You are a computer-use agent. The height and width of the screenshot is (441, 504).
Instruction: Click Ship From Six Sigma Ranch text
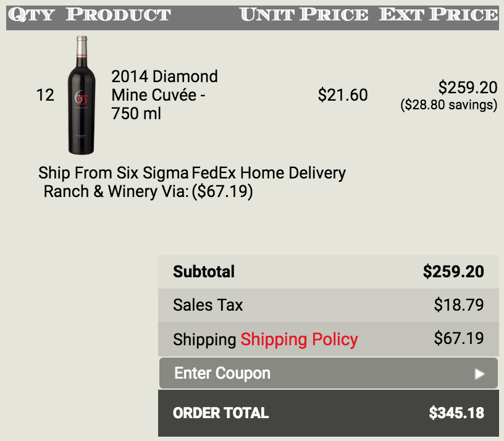[113, 182]
